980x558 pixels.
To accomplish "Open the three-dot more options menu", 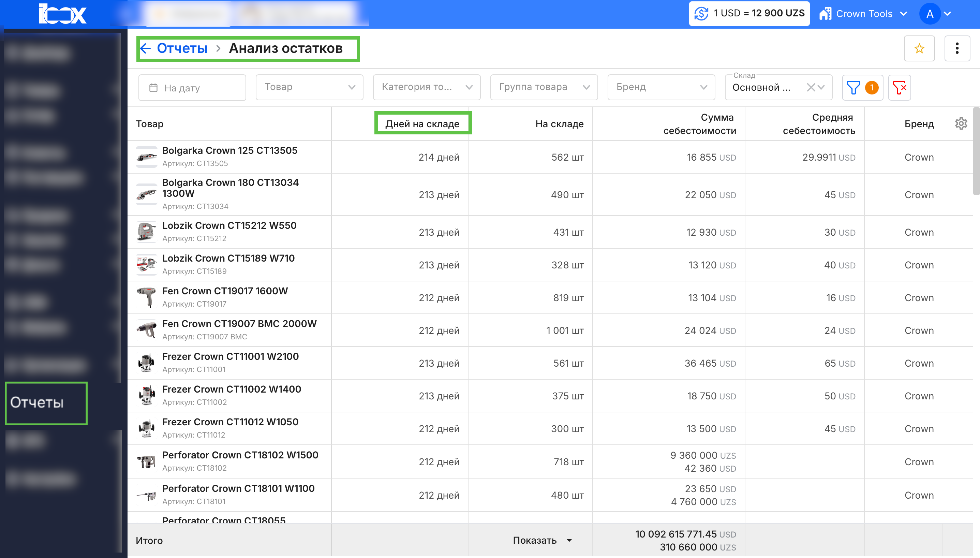I will 956,49.
